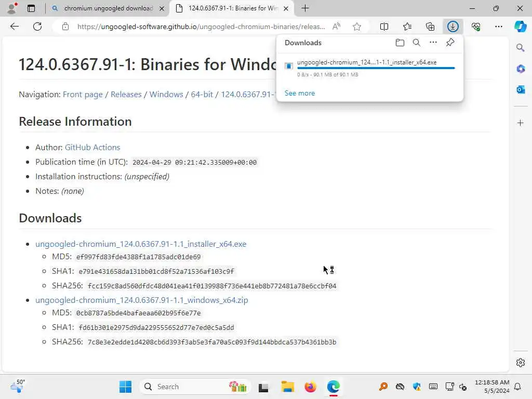Go to the Windows navigation link
Screen dimensions: 532x399
click(x=166, y=95)
